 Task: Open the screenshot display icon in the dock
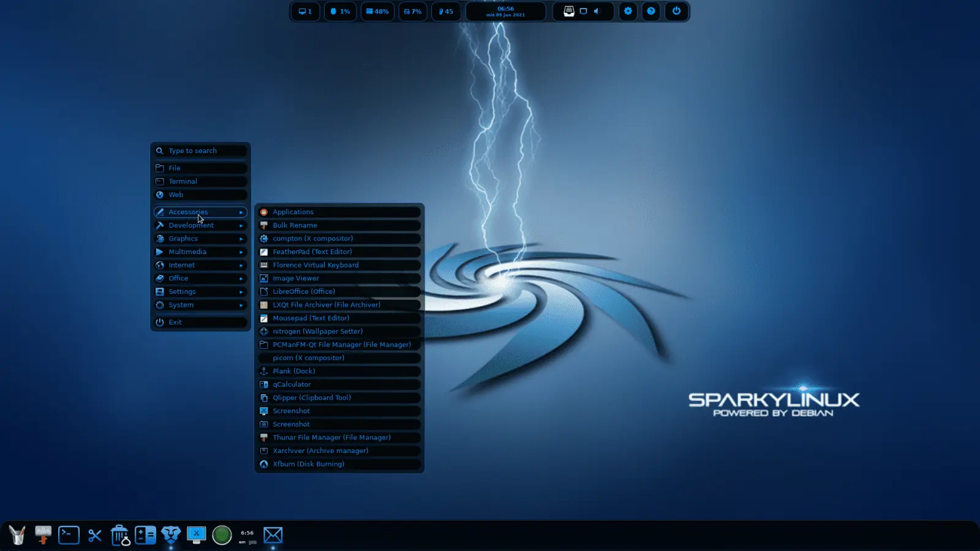coord(196,534)
